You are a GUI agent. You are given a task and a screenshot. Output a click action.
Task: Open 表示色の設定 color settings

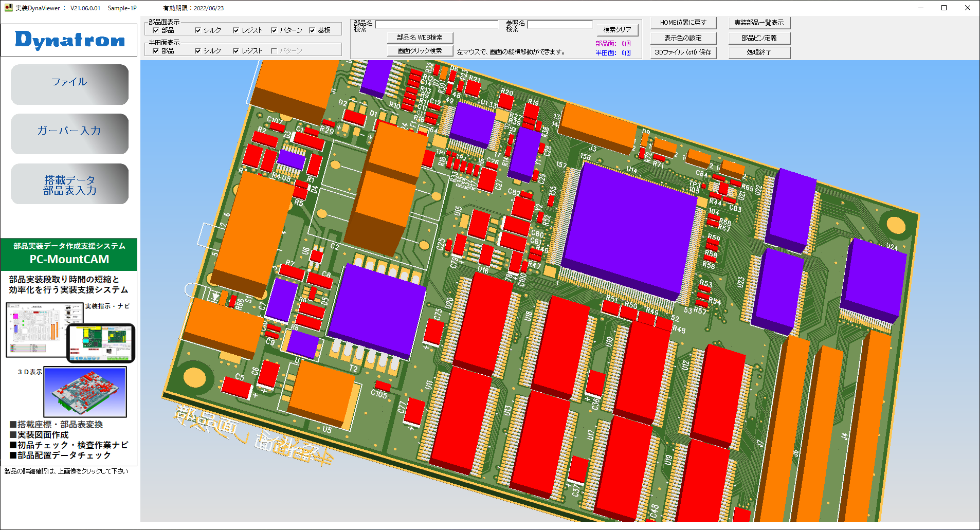[683, 38]
